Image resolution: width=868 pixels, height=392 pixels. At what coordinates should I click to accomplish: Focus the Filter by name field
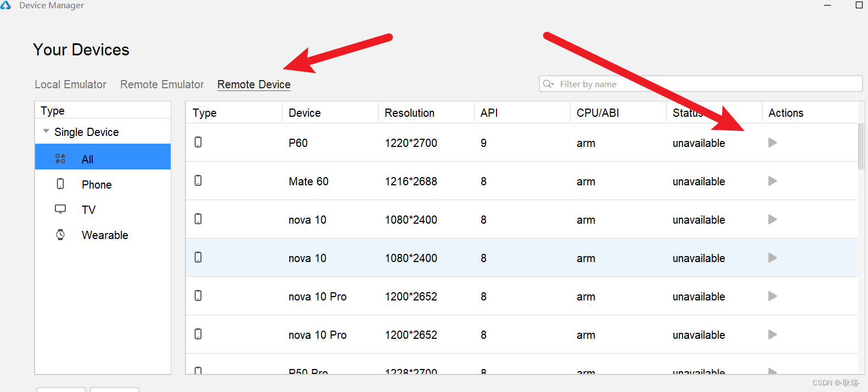tap(701, 84)
